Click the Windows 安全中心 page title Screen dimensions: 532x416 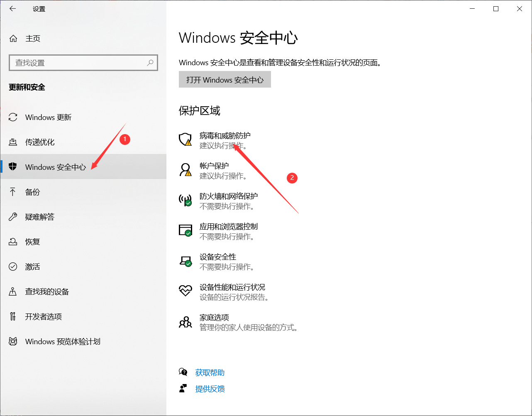pyautogui.click(x=238, y=38)
